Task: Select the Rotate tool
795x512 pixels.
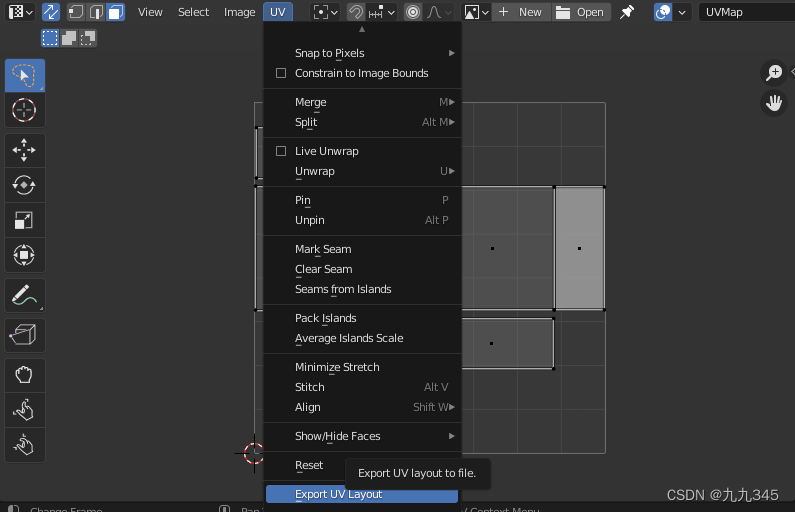Action: [25, 185]
